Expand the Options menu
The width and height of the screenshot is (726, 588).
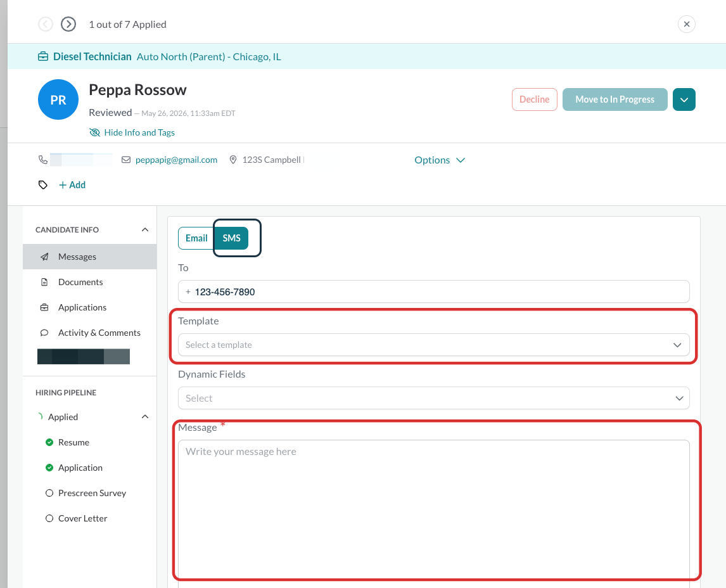[x=440, y=160]
